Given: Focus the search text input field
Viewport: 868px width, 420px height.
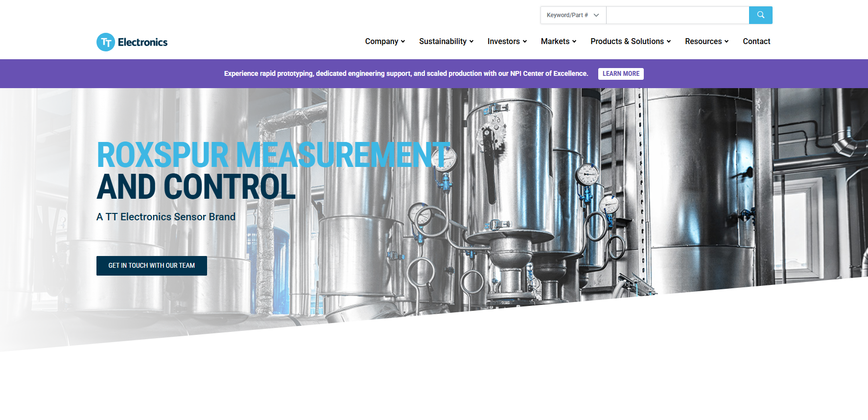Looking at the screenshot, I should click(677, 15).
